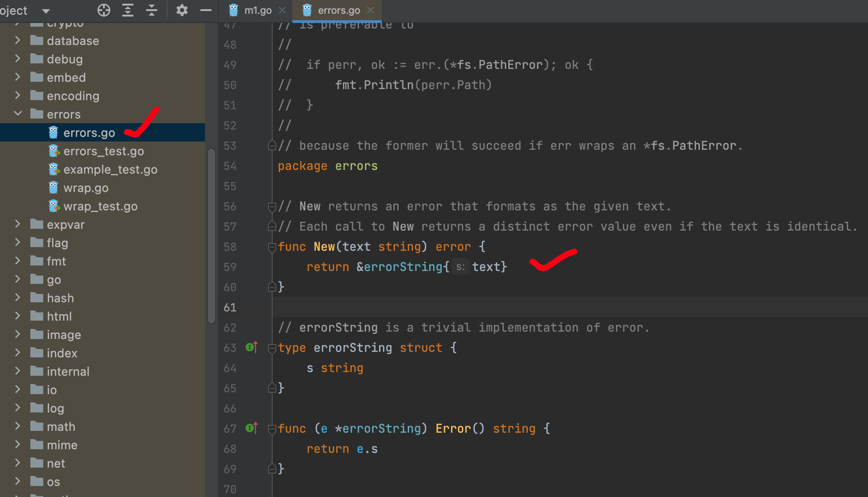Screen dimensions: 868x497
Task: Open the Project view dropdown arrow
Action: 46,11
